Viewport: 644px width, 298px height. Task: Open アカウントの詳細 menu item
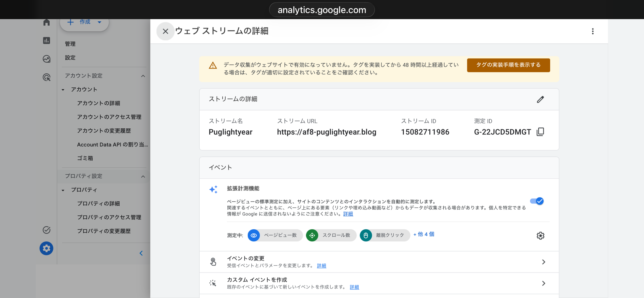pyautogui.click(x=98, y=103)
